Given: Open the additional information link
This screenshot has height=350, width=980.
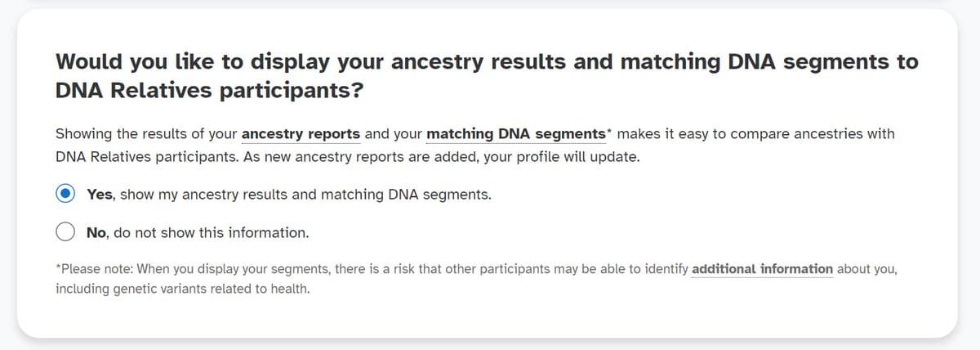Looking at the screenshot, I should click(x=762, y=268).
